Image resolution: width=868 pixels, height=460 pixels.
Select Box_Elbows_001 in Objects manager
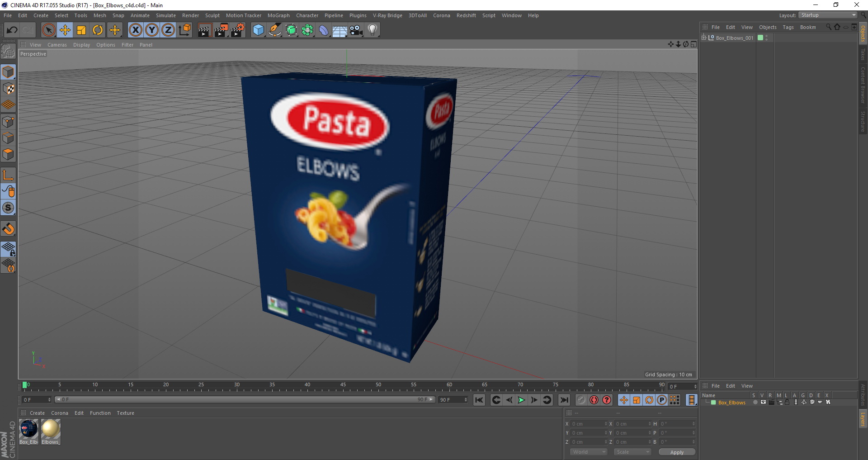pos(735,38)
